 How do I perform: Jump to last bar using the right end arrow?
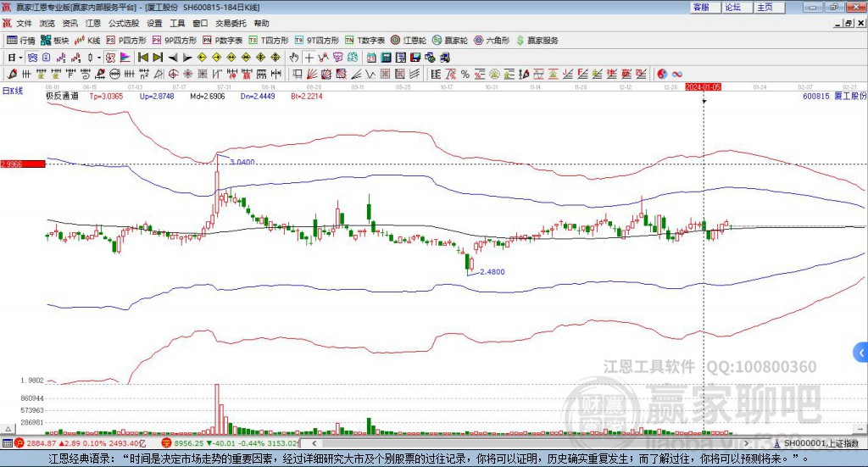point(158,58)
